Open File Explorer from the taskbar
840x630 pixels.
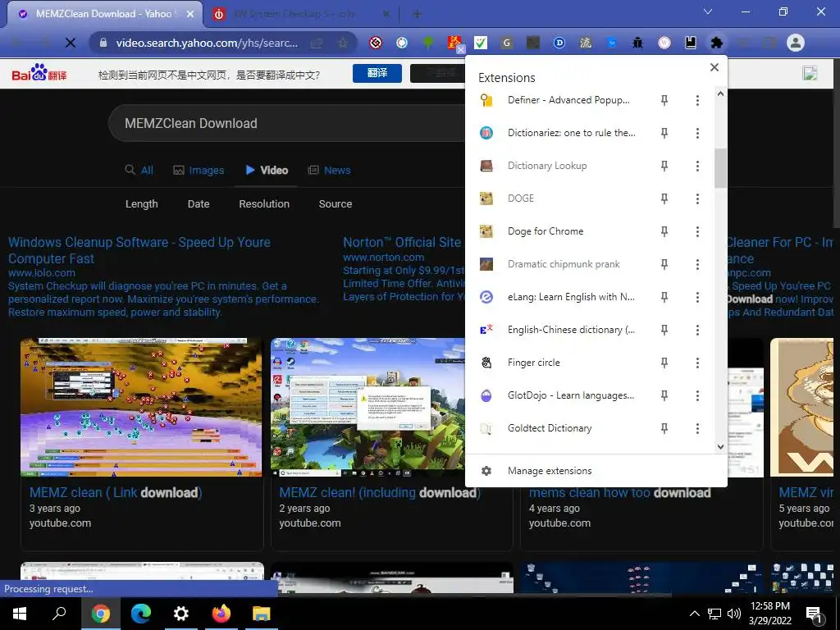[262, 614]
